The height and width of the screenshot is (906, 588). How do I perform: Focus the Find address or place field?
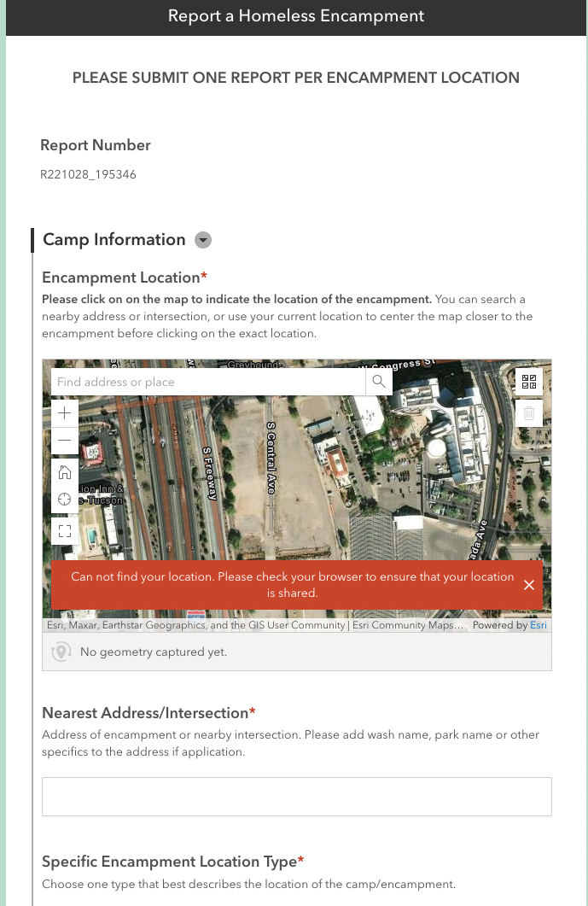[x=208, y=382]
